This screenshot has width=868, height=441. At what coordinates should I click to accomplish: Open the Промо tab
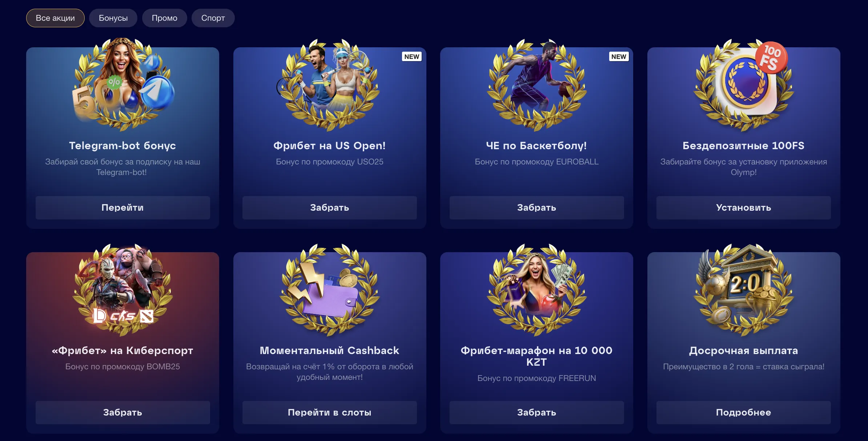click(164, 18)
